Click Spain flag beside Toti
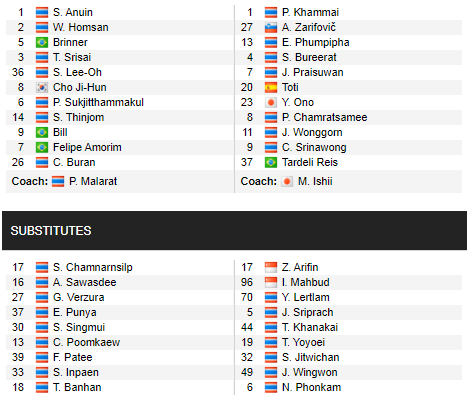The width and height of the screenshot is (469, 399). 271,87
